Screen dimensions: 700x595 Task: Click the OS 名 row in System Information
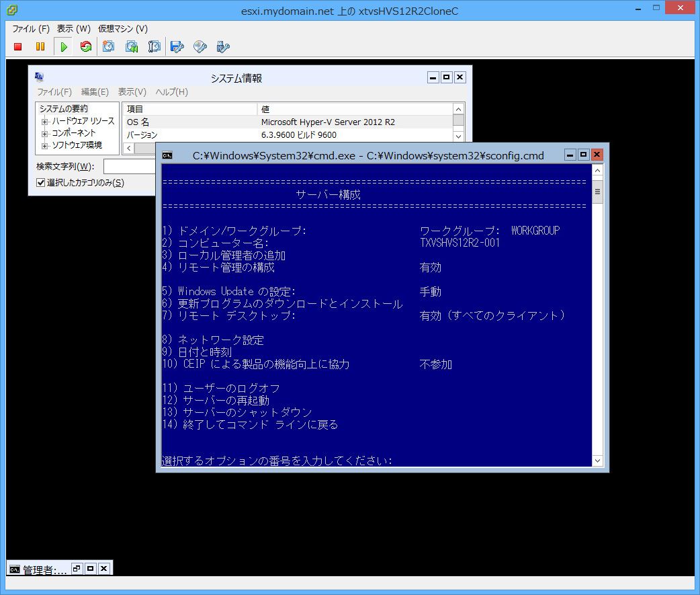coord(288,122)
